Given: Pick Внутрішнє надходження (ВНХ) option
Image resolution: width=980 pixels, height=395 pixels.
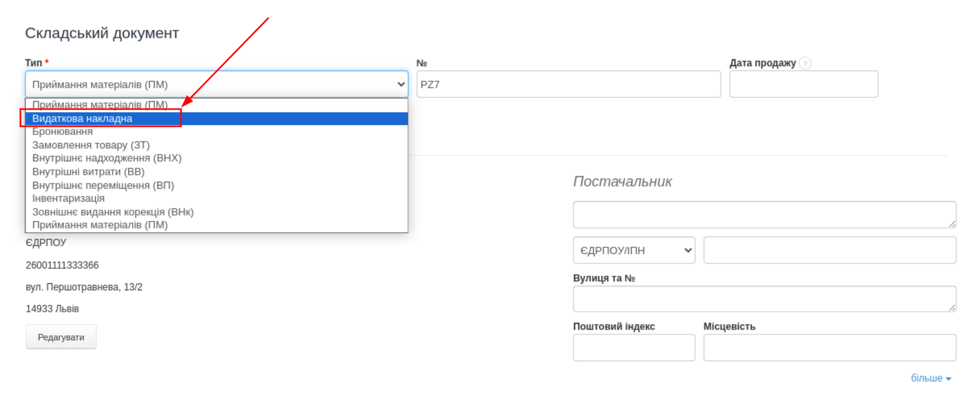Looking at the screenshot, I should 107,158.
